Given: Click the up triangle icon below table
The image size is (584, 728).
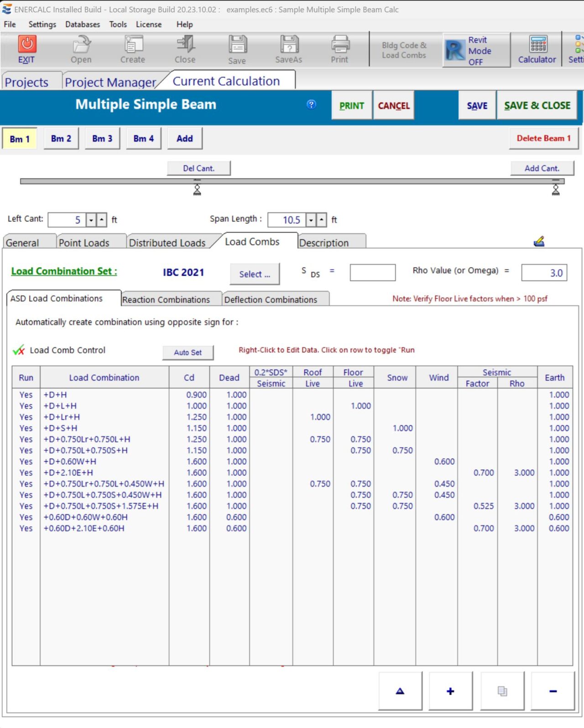Looking at the screenshot, I should (400, 691).
